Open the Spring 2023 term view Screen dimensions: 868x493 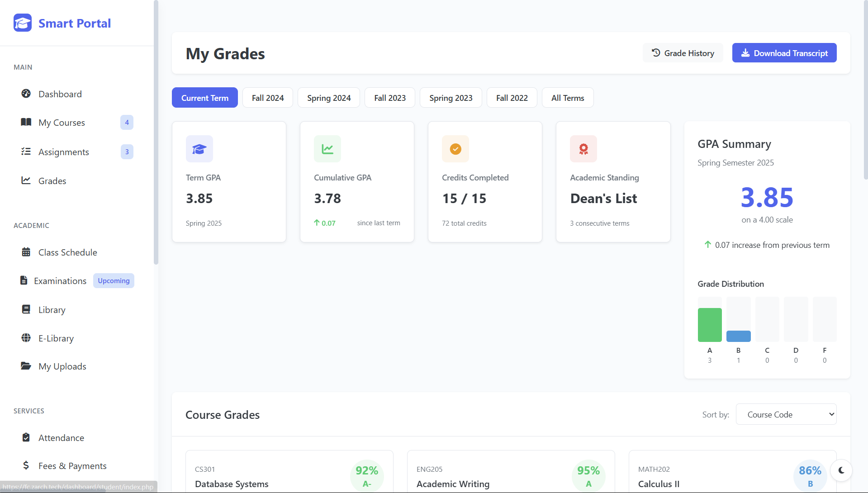(451, 97)
